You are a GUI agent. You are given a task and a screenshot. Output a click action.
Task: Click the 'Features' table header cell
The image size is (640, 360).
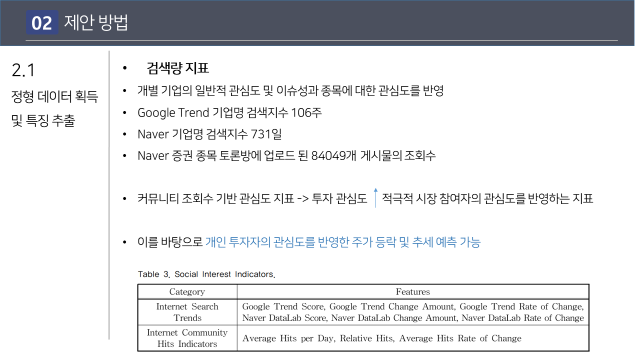[413, 292]
